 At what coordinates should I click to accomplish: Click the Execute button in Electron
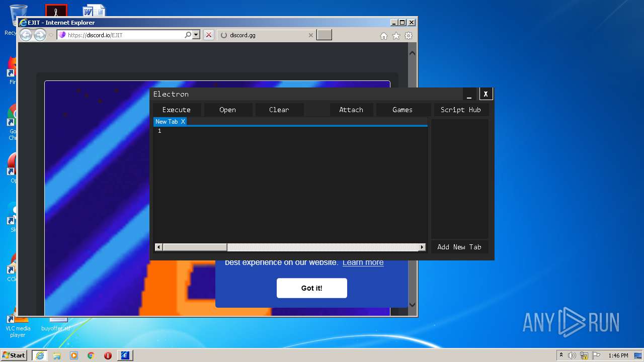pyautogui.click(x=177, y=110)
